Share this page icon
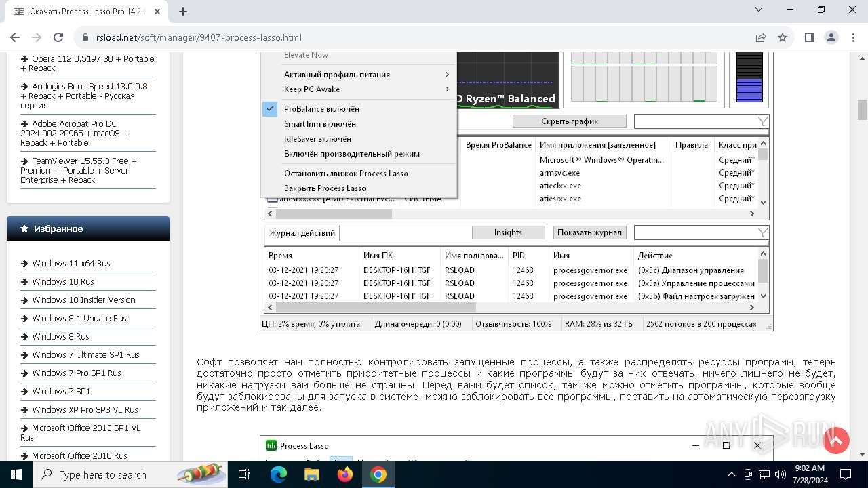868x488 pixels. coord(761,37)
